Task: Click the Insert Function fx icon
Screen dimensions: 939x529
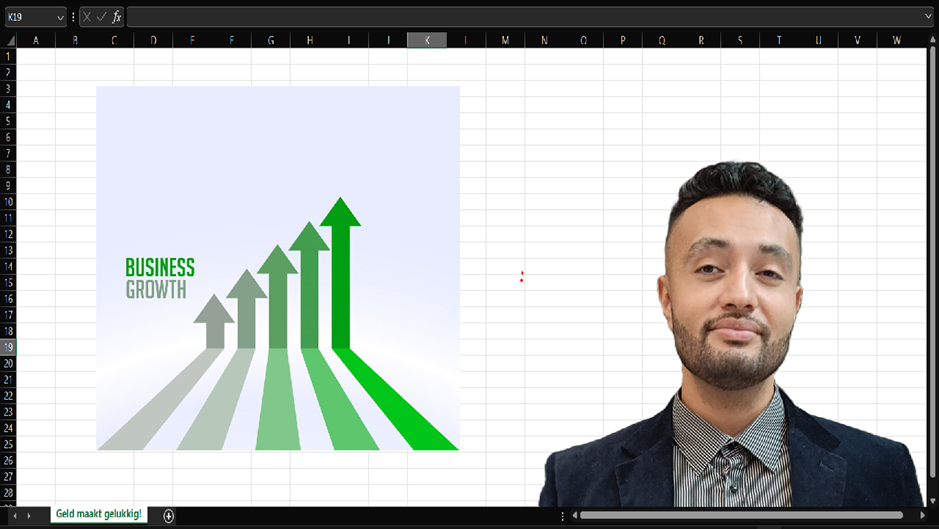Action: 116,17
